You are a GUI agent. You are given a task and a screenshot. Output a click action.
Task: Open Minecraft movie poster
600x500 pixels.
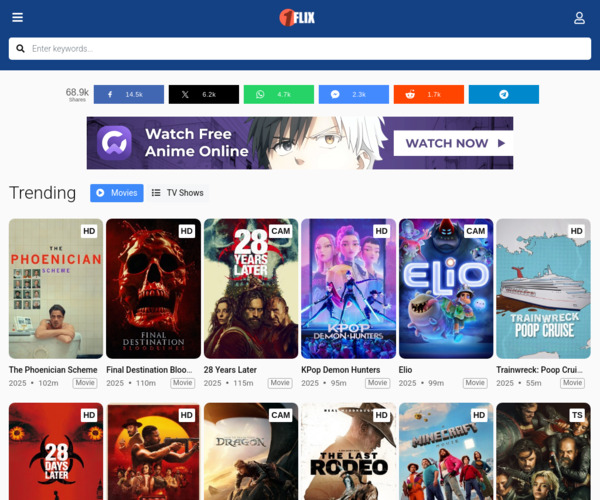(x=446, y=451)
